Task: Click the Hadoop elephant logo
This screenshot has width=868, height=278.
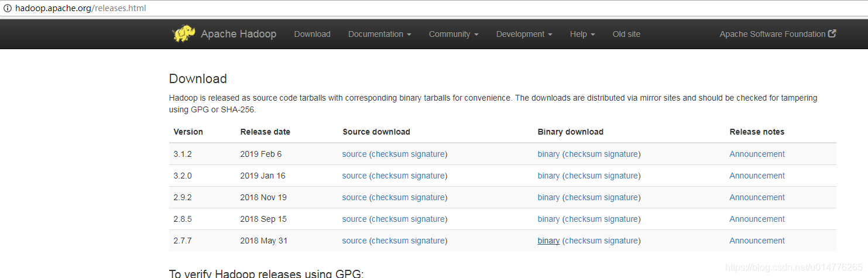Action: click(184, 34)
